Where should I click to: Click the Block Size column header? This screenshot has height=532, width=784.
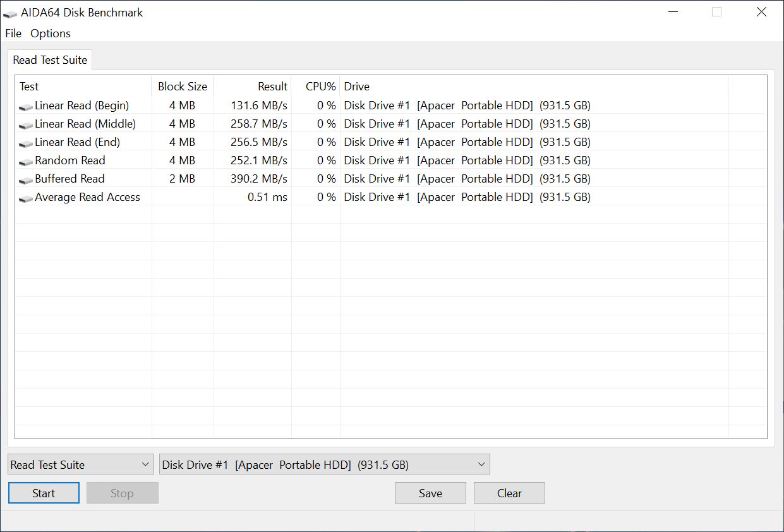tap(183, 87)
